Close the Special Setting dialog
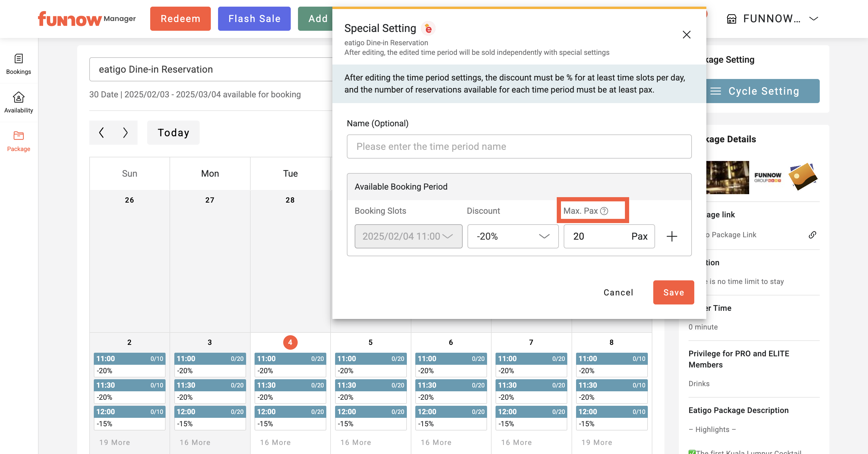Image resolution: width=868 pixels, height=454 pixels. [x=686, y=34]
